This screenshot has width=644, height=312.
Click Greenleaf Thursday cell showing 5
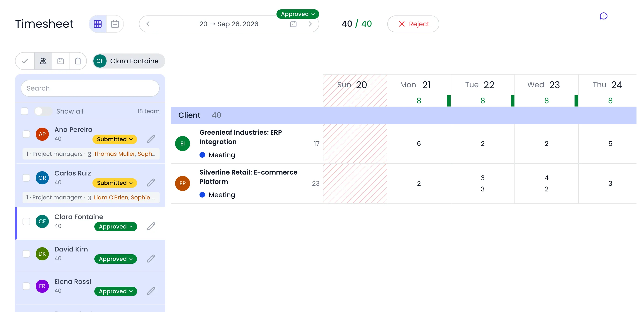click(x=610, y=144)
